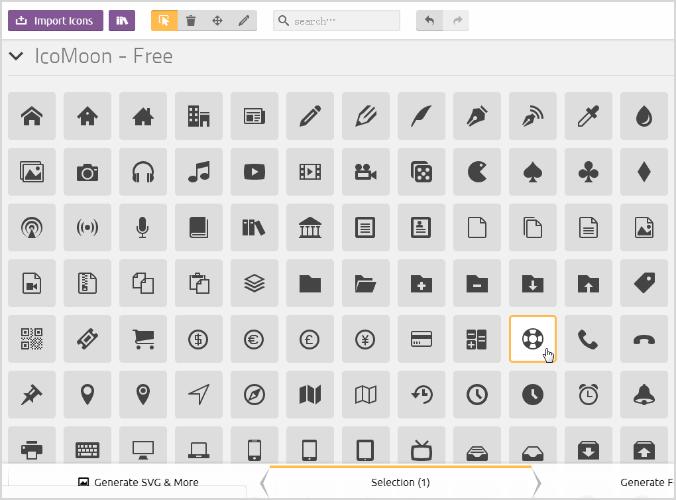Select the pushpin icon
Screen dimensions: 676x500
coord(32,394)
